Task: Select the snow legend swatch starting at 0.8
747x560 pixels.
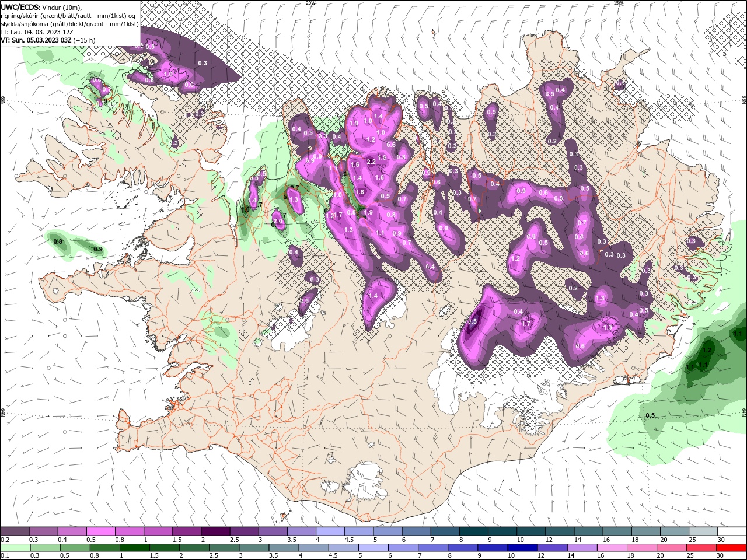Action: 130,531
